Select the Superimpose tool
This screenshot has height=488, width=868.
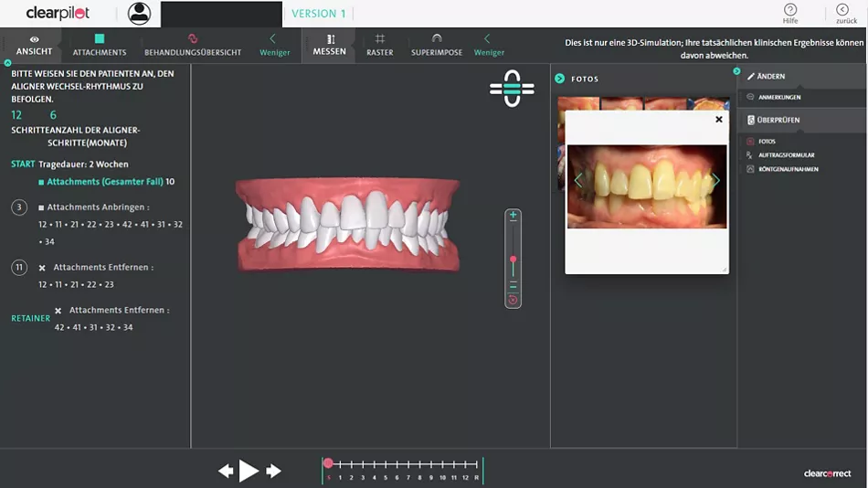437,45
